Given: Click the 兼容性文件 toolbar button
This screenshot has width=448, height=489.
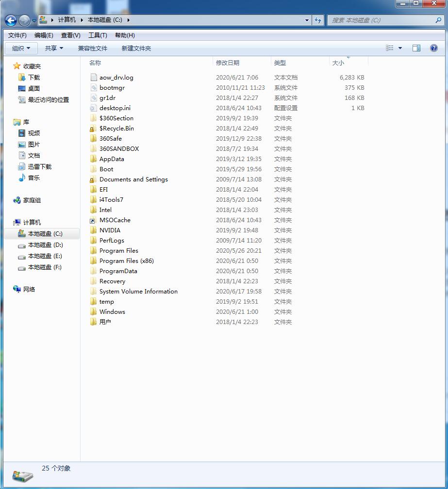Looking at the screenshot, I should [x=93, y=49].
